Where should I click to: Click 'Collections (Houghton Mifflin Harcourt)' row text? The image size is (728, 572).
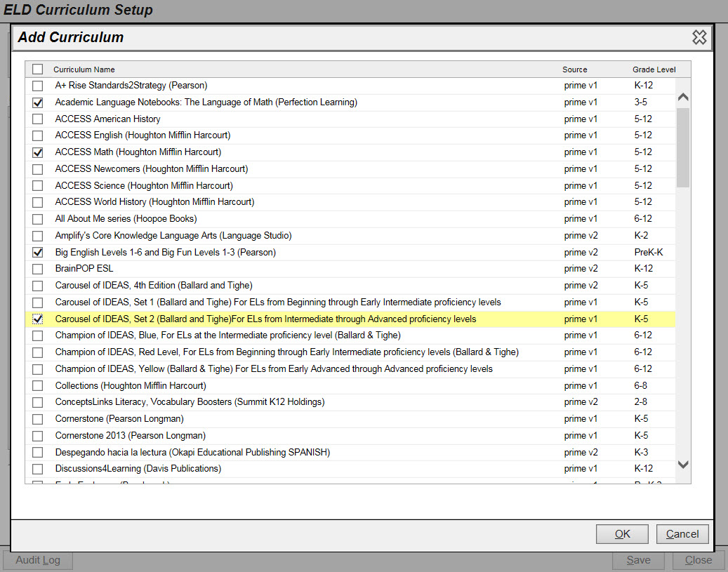click(x=131, y=385)
